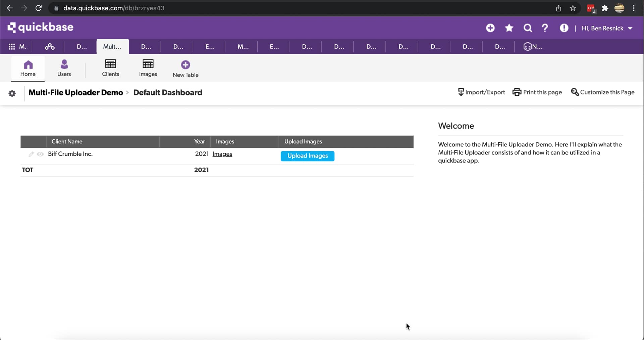Open the Clients table icon

(x=111, y=68)
